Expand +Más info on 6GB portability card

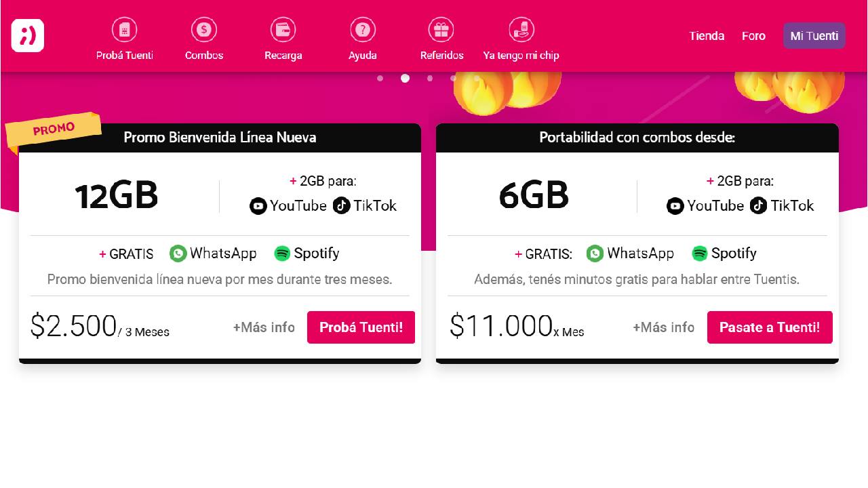(663, 327)
